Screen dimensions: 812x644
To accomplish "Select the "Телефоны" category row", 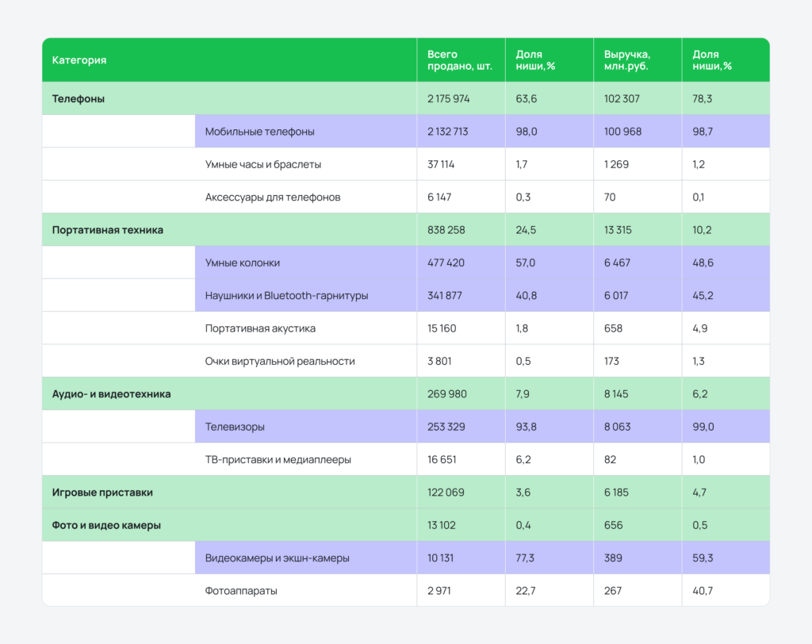I will 79,99.
